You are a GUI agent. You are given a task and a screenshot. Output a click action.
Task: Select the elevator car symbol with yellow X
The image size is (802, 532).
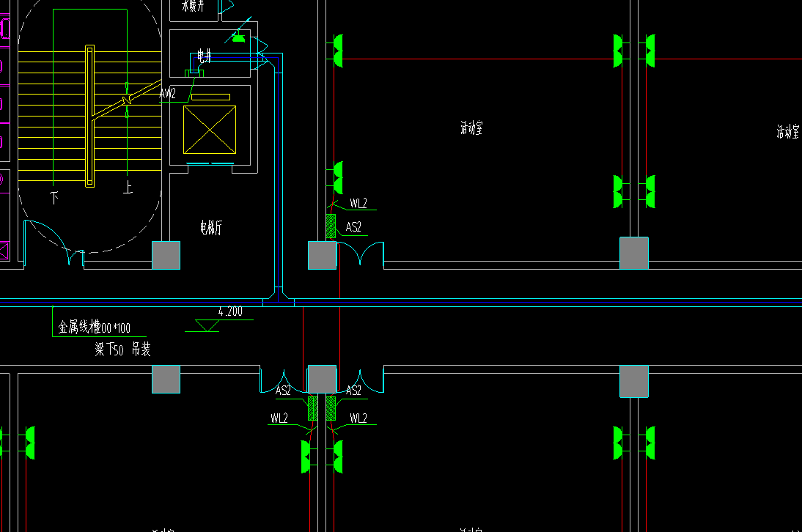pos(210,129)
